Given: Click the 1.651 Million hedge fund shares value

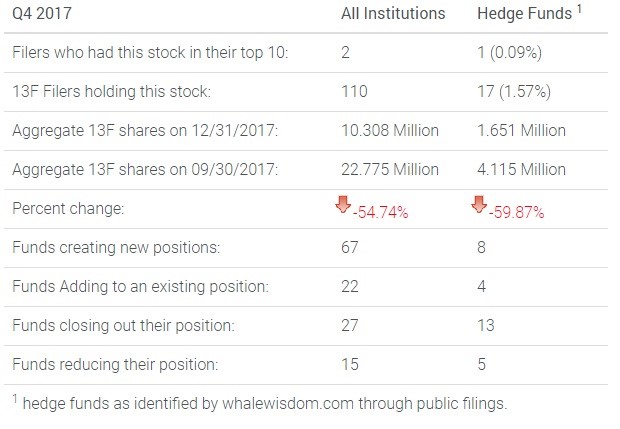Looking at the screenshot, I should click(521, 131).
